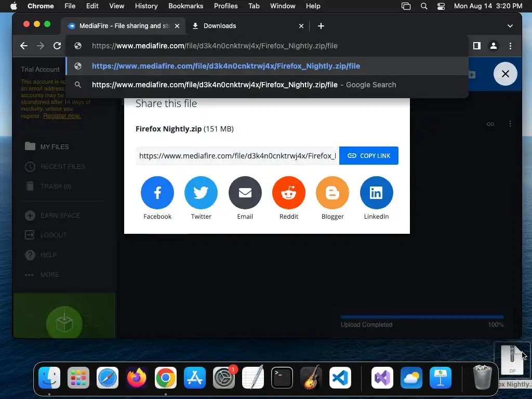Switch to the MediaFire tab

(x=124, y=26)
